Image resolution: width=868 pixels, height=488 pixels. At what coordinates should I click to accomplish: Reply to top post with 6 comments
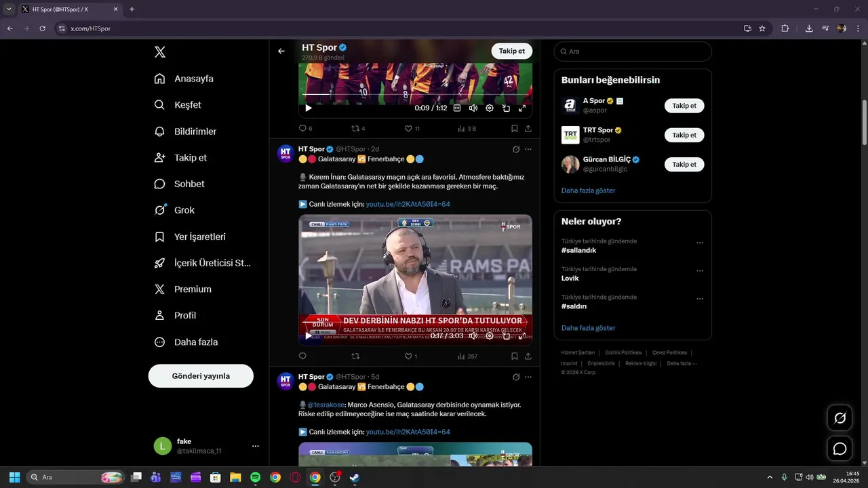tap(306, 128)
